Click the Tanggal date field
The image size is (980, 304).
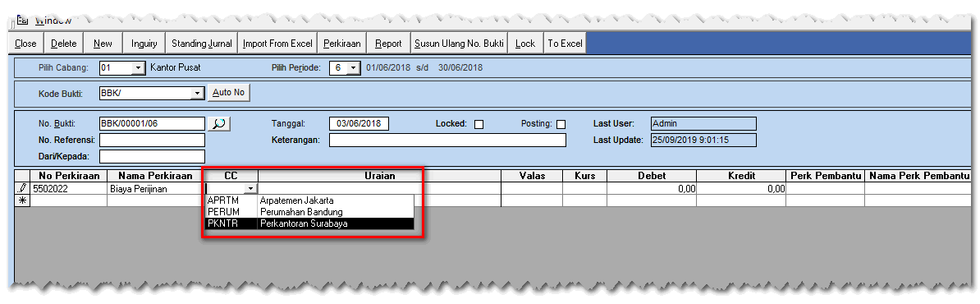click(x=359, y=124)
